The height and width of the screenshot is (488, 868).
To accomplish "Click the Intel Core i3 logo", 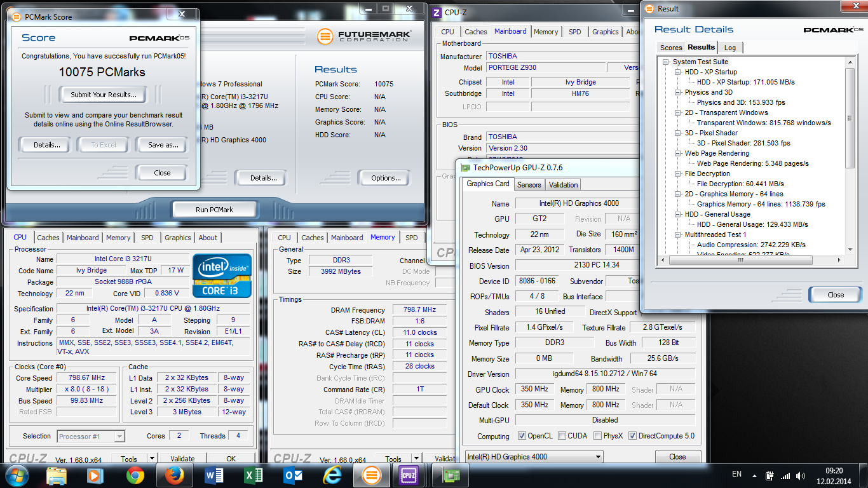I will tap(222, 275).
